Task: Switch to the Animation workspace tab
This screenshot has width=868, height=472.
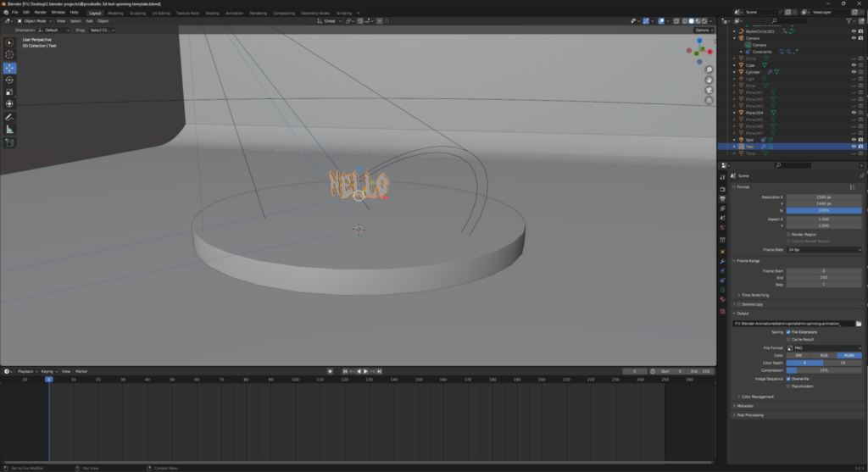Action: pos(234,13)
